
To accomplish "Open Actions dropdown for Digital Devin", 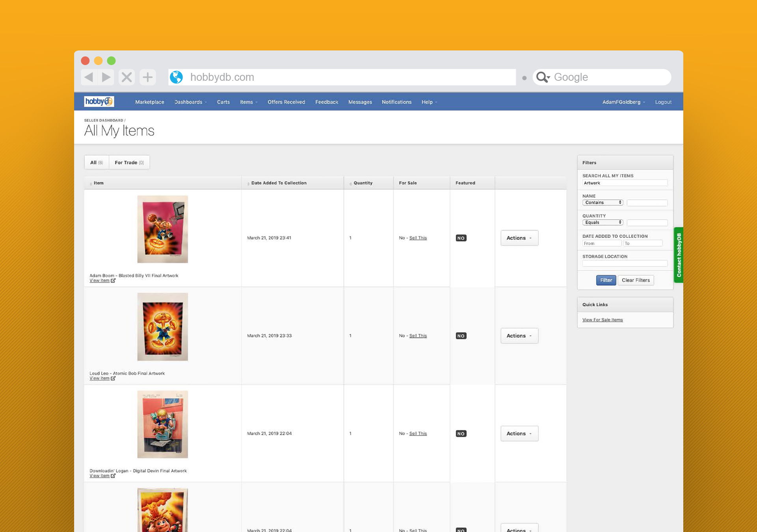I will [519, 433].
